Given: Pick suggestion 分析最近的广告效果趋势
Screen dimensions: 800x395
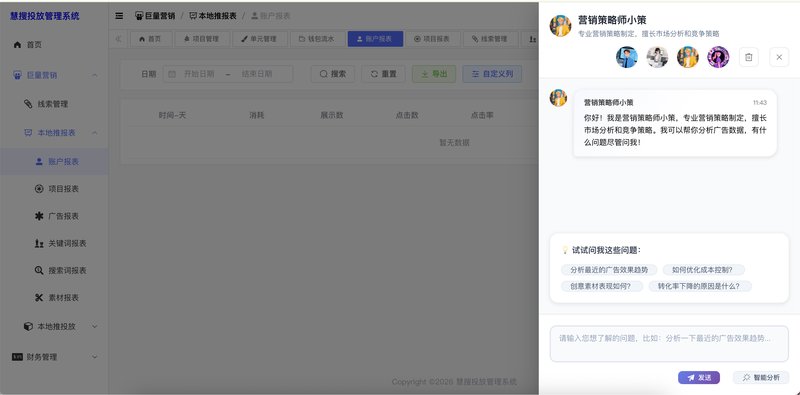Looking at the screenshot, I should pos(609,270).
